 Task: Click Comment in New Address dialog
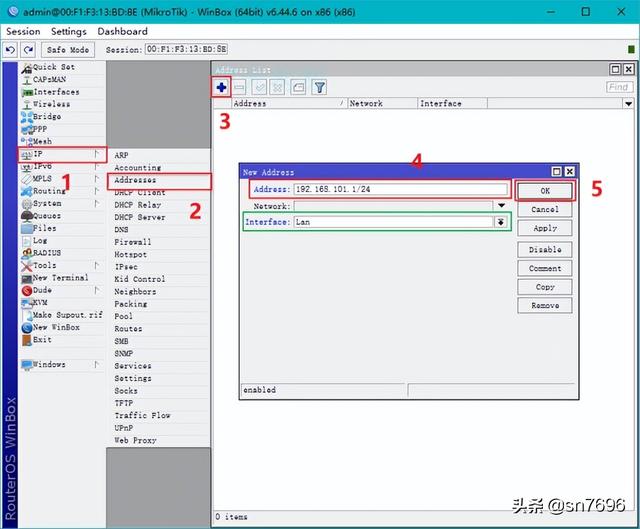coord(545,268)
